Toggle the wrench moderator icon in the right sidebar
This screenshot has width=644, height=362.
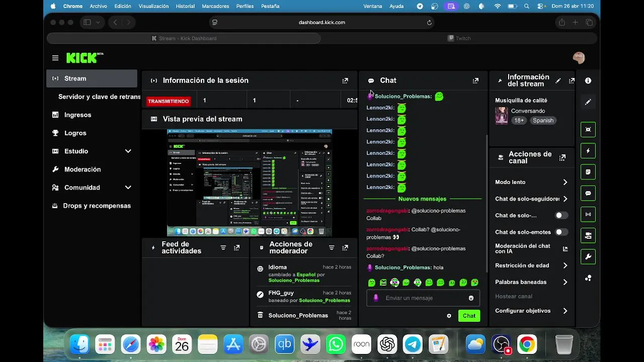click(x=588, y=256)
